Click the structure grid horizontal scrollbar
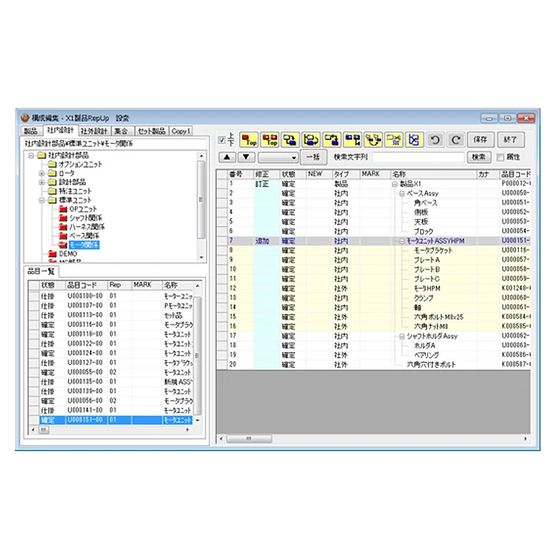This screenshot has height=560, width=560. [373, 438]
